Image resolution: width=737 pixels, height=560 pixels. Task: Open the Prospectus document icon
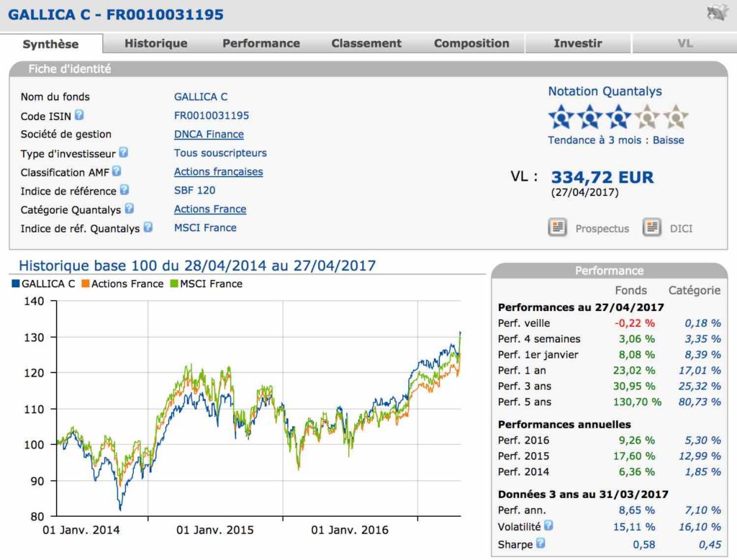[x=558, y=227]
